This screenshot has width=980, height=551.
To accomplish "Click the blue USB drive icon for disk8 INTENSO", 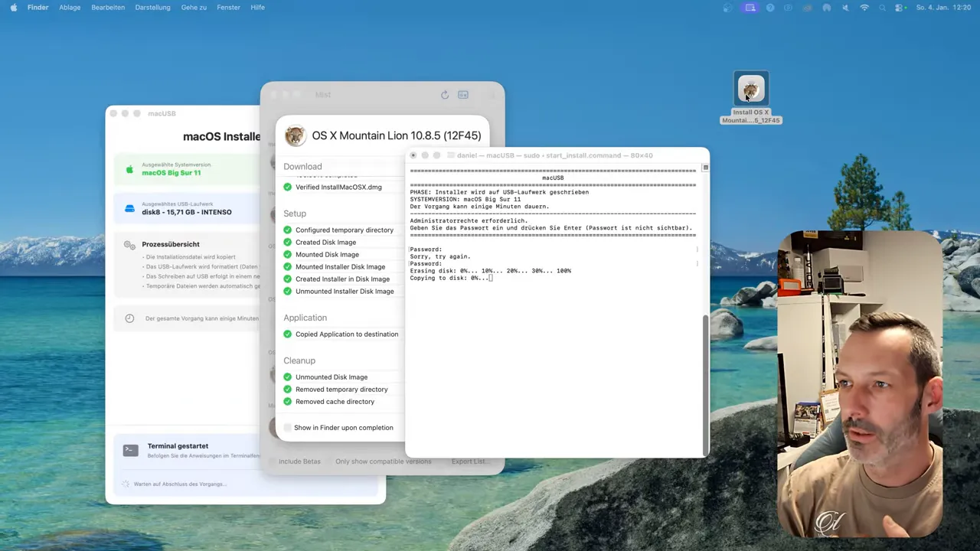I will coord(129,208).
